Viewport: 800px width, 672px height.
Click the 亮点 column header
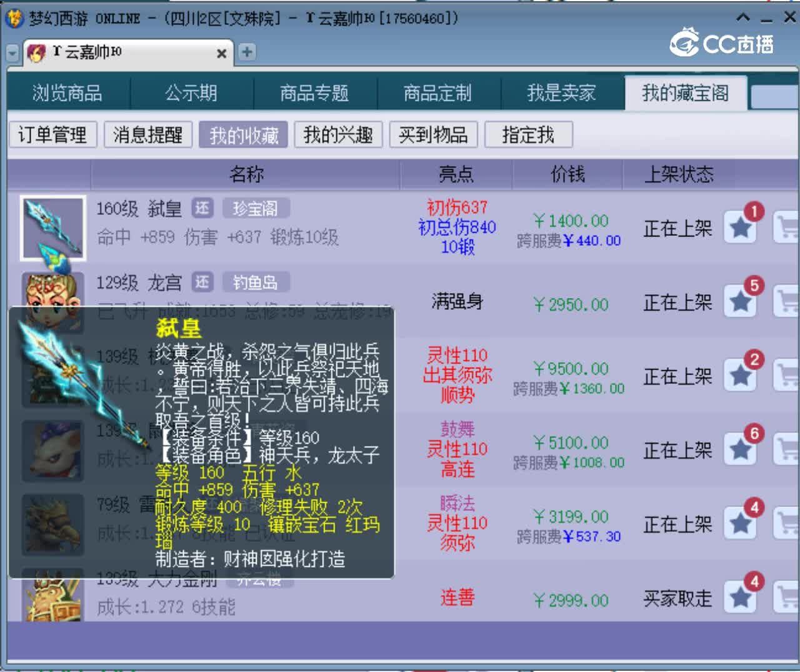point(456,174)
